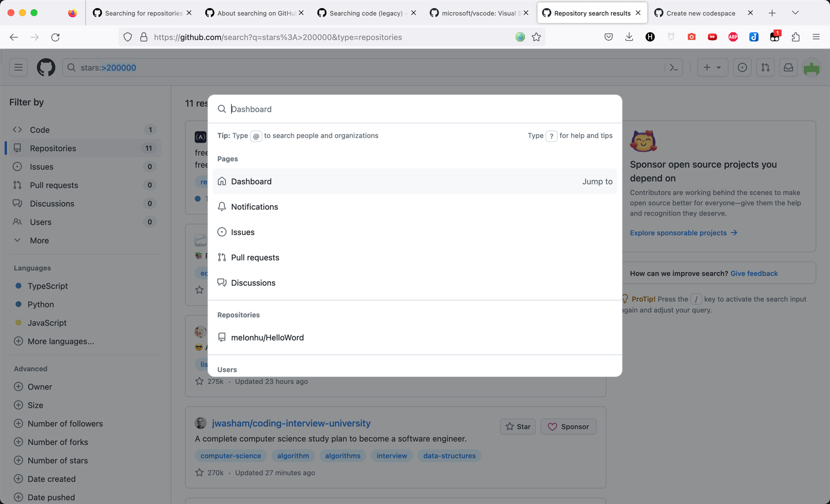Image resolution: width=830 pixels, height=504 pixels.
Task: Select Issues in search suggestions
Action: (x=415, y=232)
